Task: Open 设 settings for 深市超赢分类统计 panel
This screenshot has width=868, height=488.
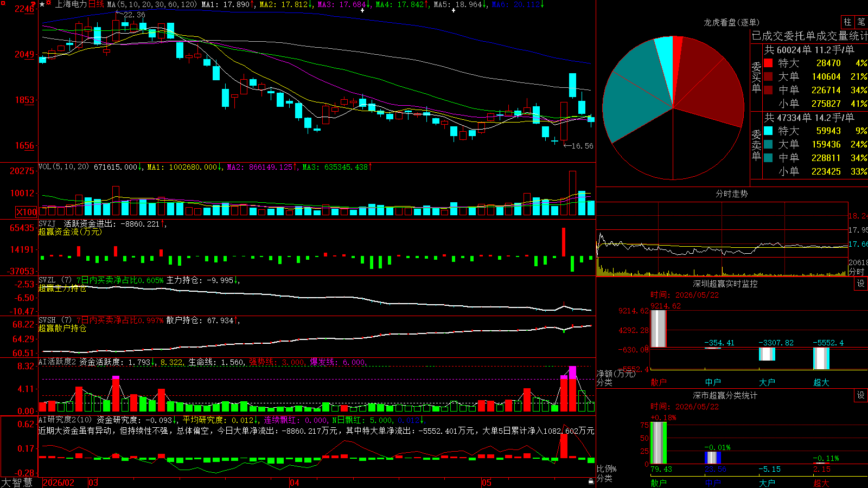Action: [861, 395]
